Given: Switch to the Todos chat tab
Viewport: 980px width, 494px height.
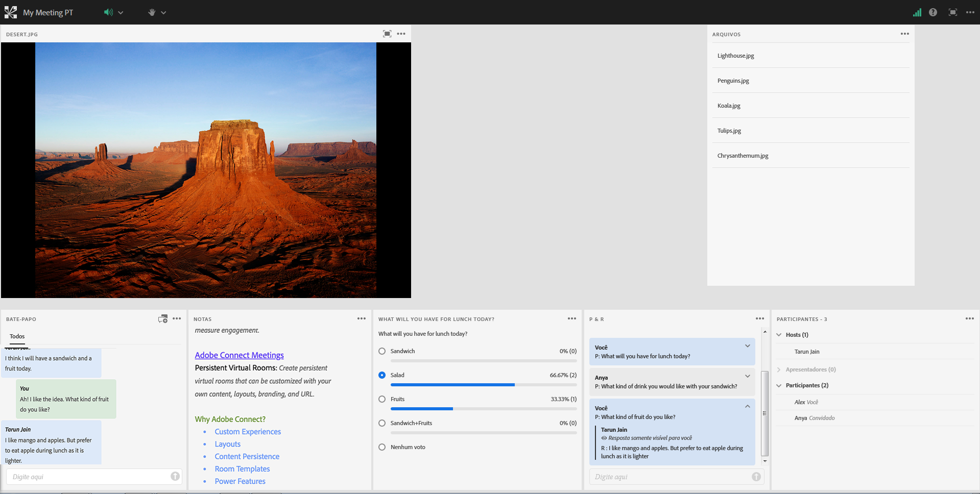Looking at the screenshot, I should pos(17,336).
